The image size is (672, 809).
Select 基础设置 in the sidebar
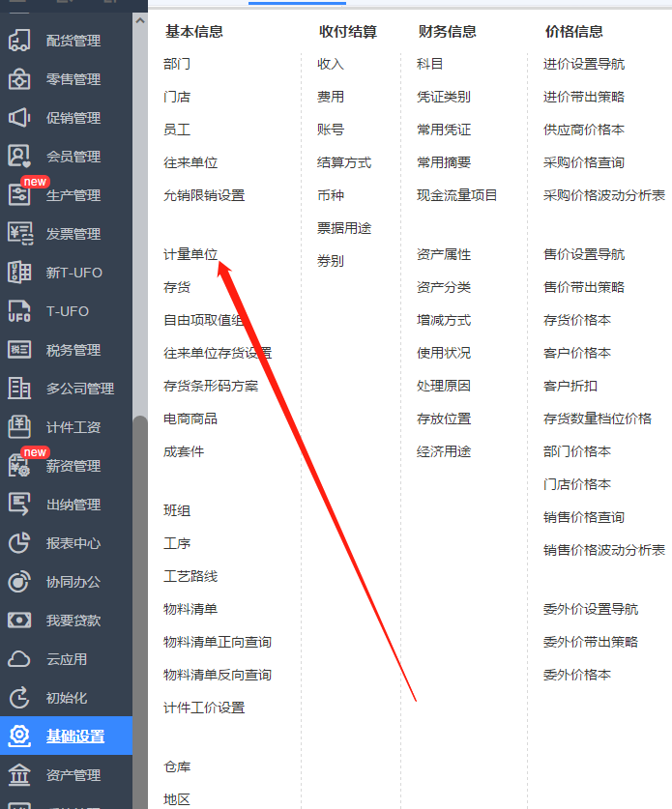coord(66,736)
